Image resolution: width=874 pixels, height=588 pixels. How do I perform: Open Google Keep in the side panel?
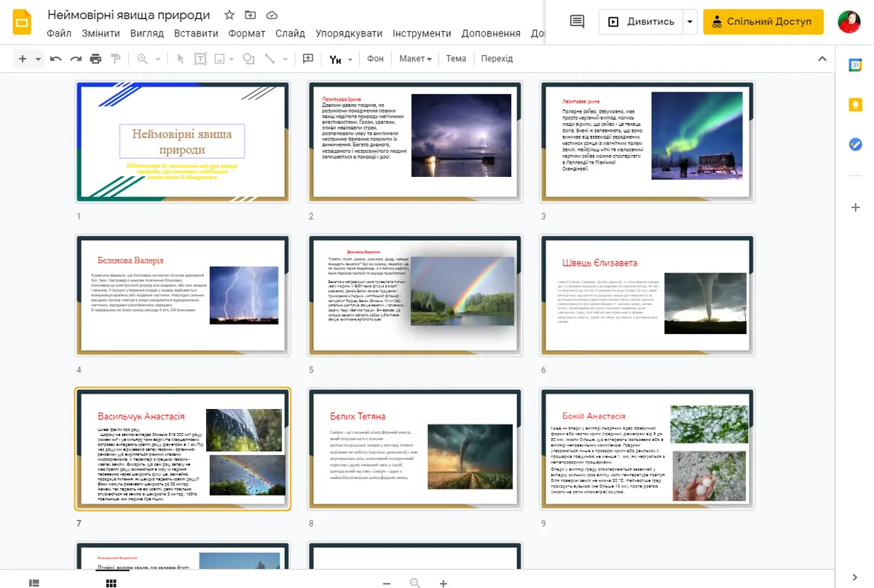(856, 105)
